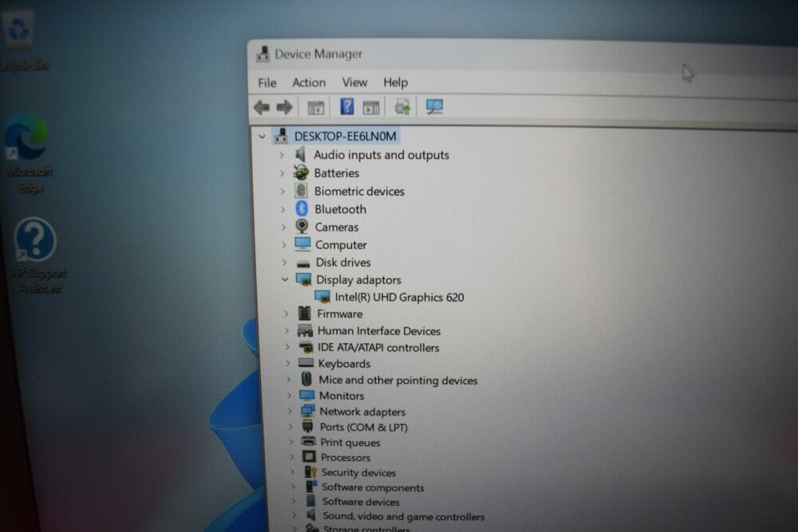The width and height of the screenshot is (798, 532).
Task: Expand the Biometric devices node
Action: (x=283, y=191)
